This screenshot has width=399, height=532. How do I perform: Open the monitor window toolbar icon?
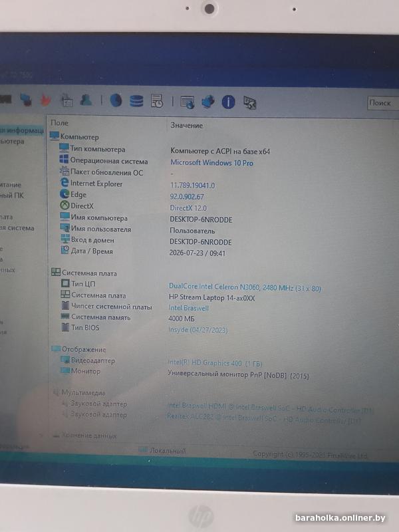188,102
